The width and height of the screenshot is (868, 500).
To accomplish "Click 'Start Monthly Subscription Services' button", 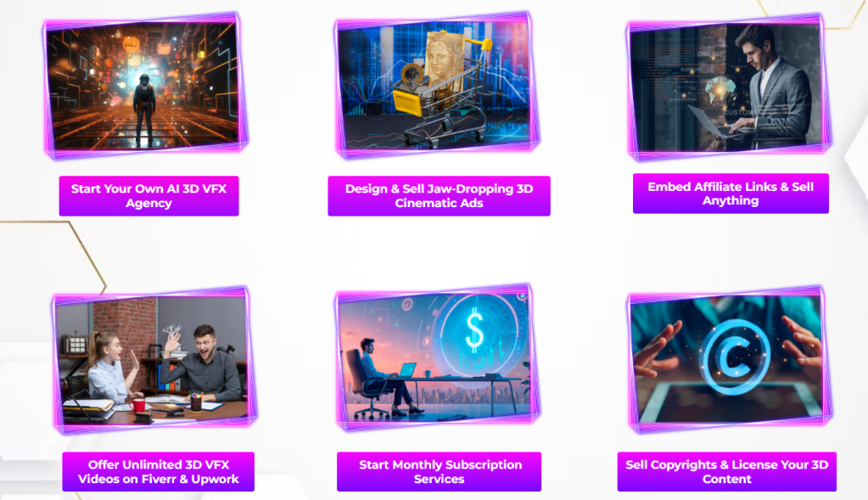I will tap(439, 472).
